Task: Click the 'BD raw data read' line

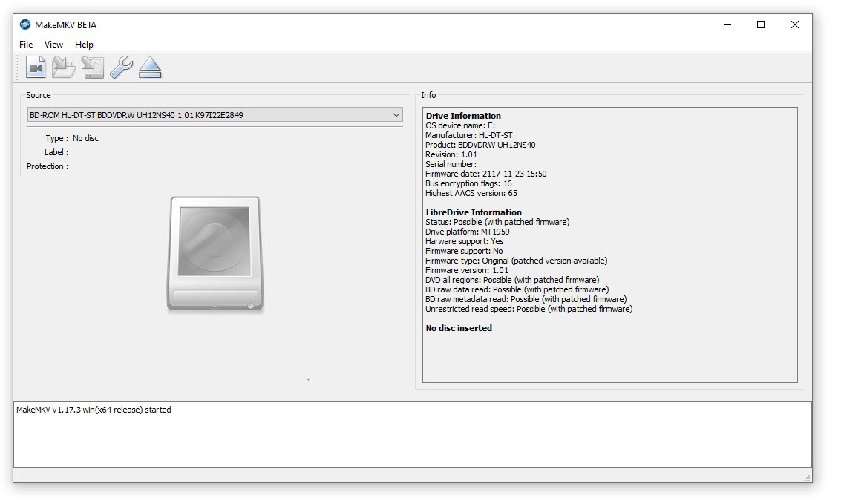Action: coord(517,289)
